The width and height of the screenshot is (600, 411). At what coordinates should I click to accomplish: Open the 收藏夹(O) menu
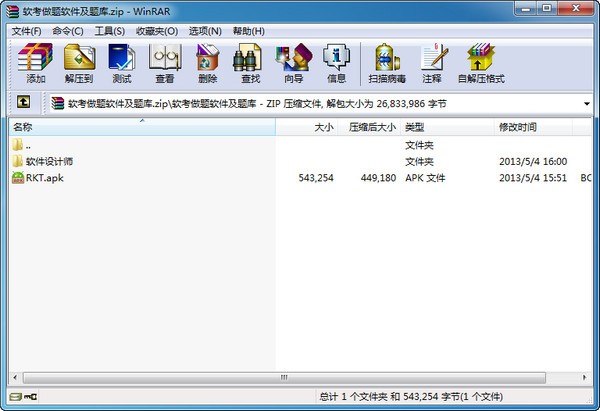pos(157,31)
